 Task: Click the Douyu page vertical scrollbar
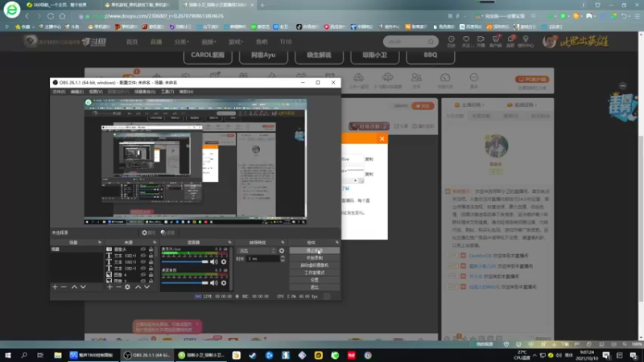click(x=641, y=217)
